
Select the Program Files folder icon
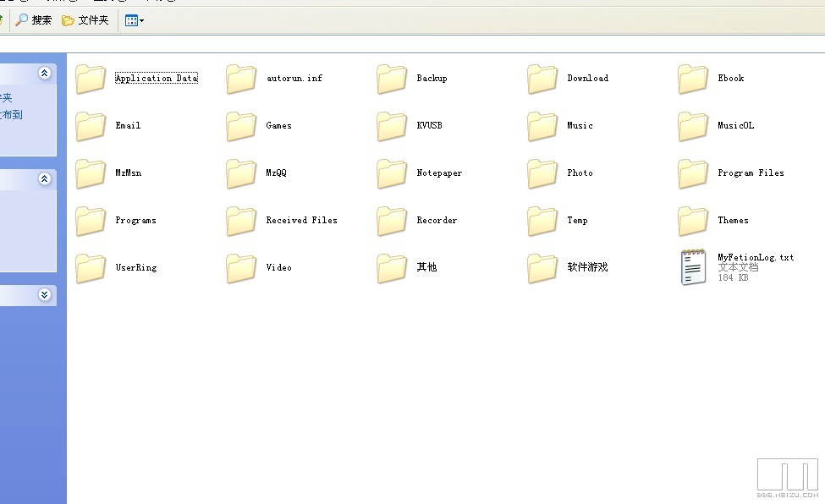point(693,173)
